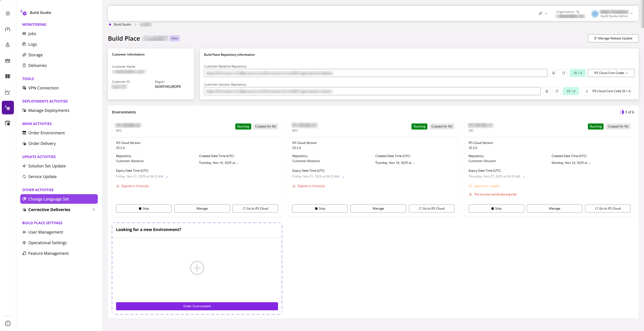The image size is (644, 331).
Task: Open the link icon in the top toolbar
Action: [x=541, y=13]
